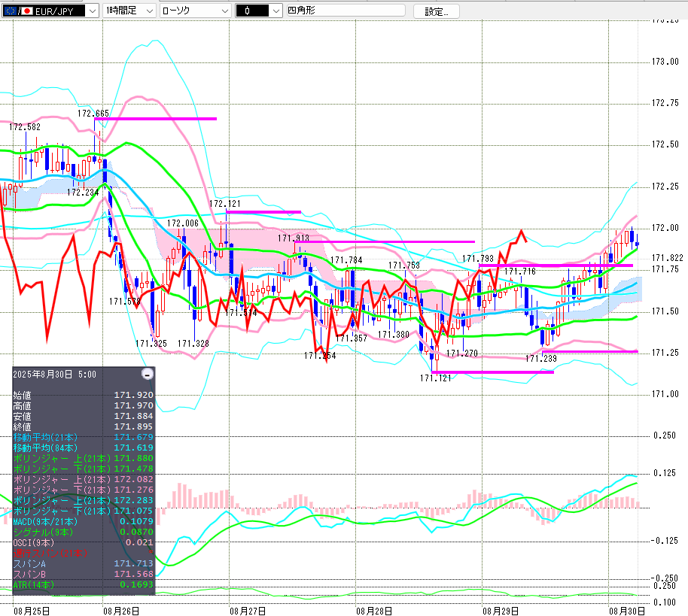Click the 08月29日 date axis label

tap(501, 611)
